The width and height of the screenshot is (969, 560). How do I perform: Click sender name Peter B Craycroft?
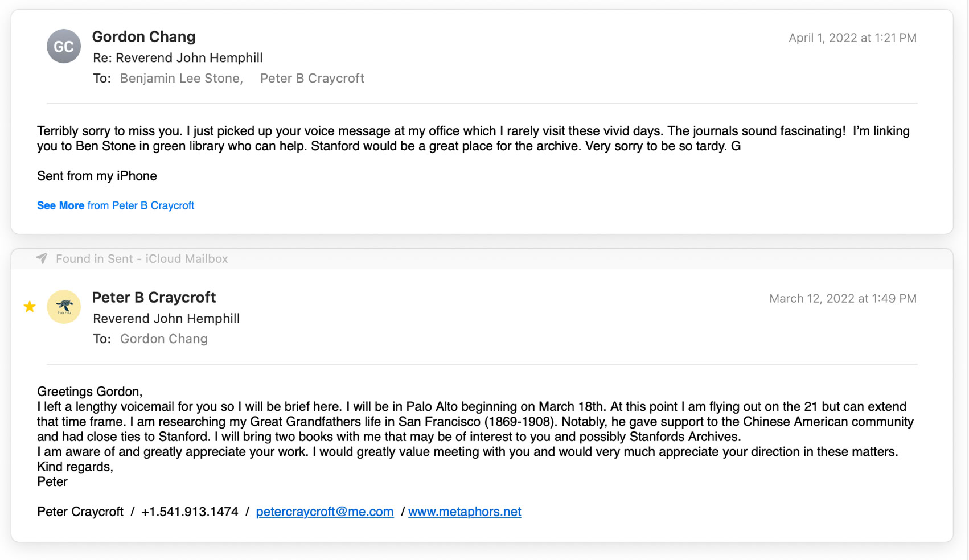154,298
